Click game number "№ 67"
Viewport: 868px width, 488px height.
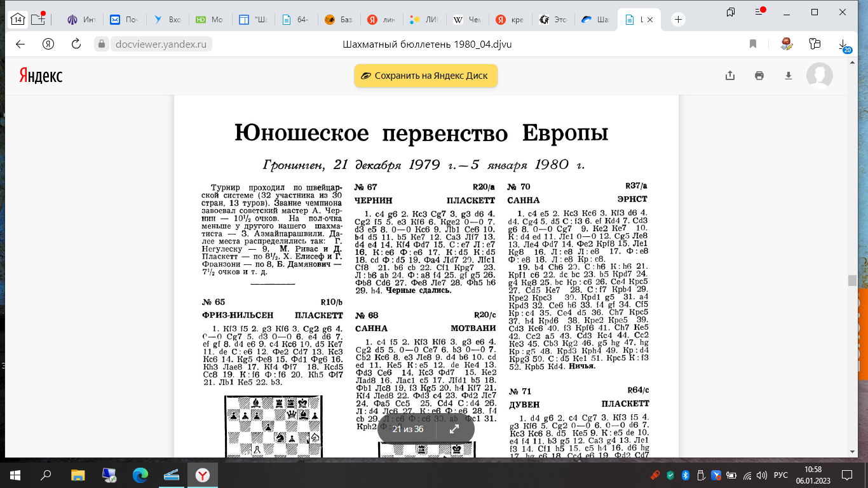(366, 187)
